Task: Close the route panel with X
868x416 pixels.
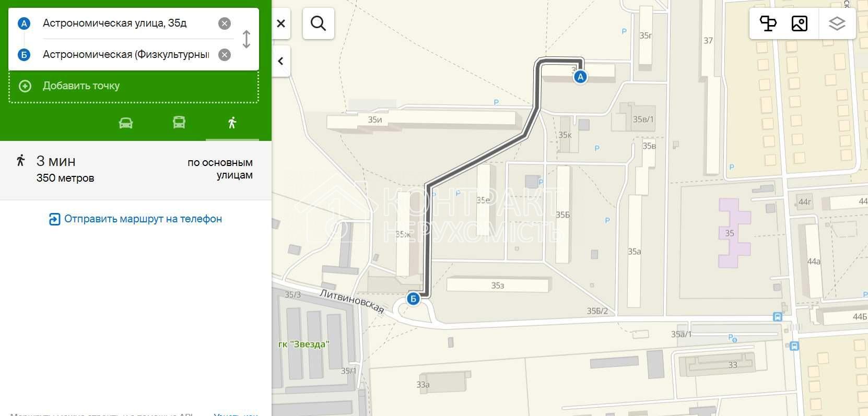Action: 281,23
